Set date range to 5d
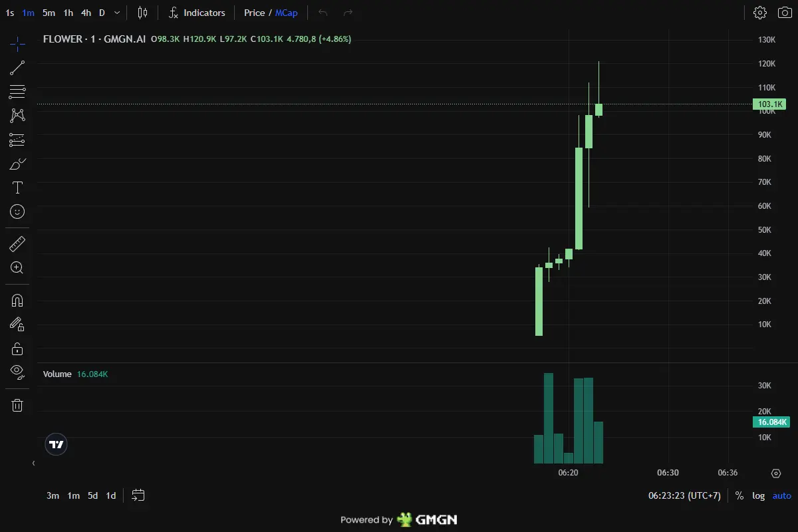Image resolution: width=798 pixels, height=532 pixels. (93, 495)
